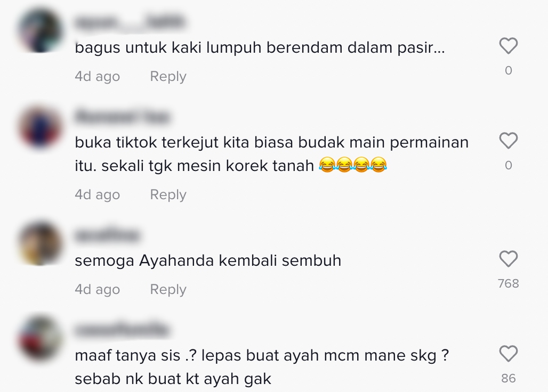Select comment text 'semoga Ayahanda kembali sembuh'
This screenshot has height=392, width=548.
(x=208, y=261)
